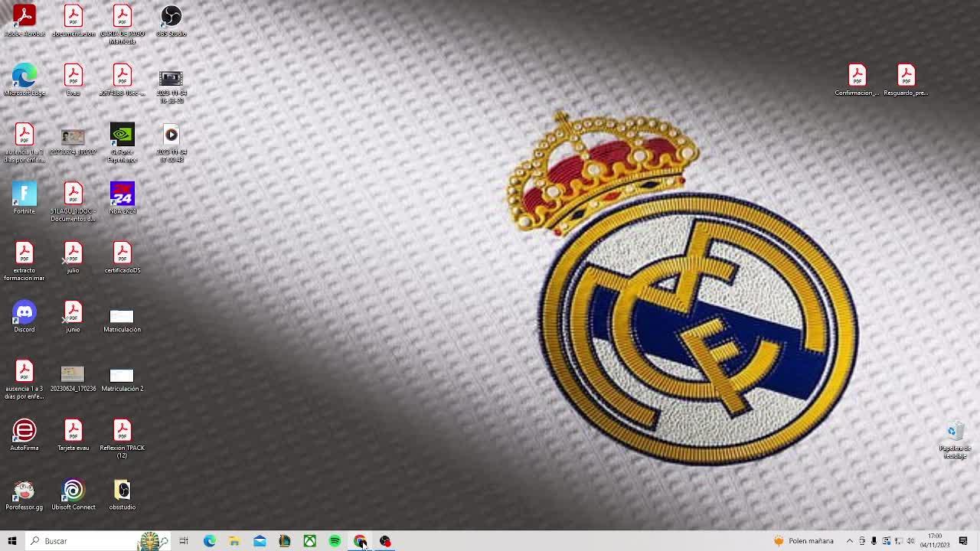This screenshot has width=980, height=551.
Task: Select the julio PDF file
Action: [x=73, y=257]
